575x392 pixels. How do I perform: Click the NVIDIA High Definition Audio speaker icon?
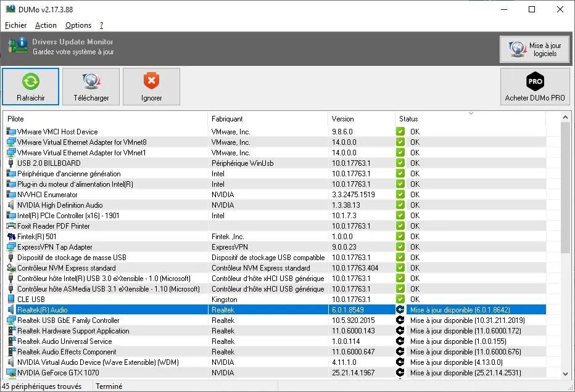click(11, 205)
